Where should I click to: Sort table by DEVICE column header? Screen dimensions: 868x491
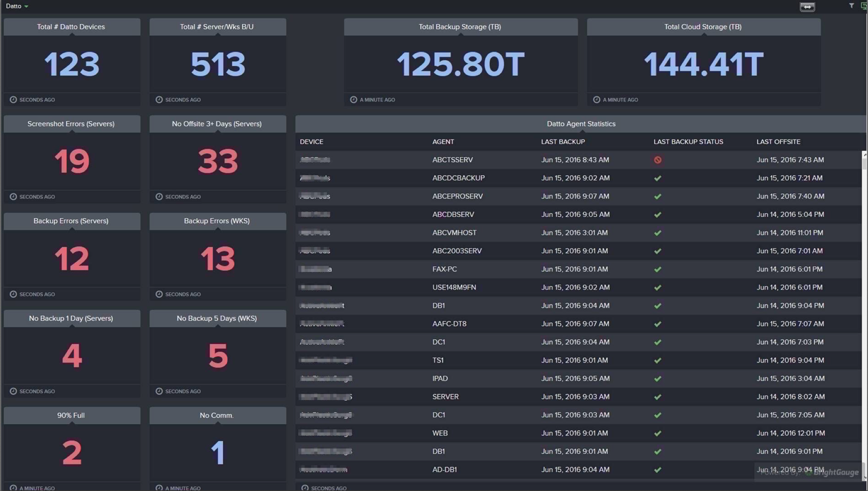coord(311,142)
